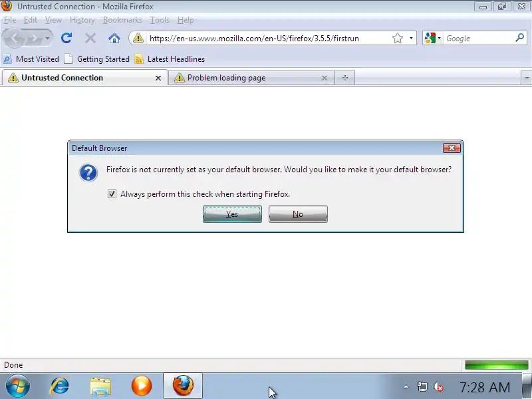Click the search magnifier icon

tap(519, 38)
